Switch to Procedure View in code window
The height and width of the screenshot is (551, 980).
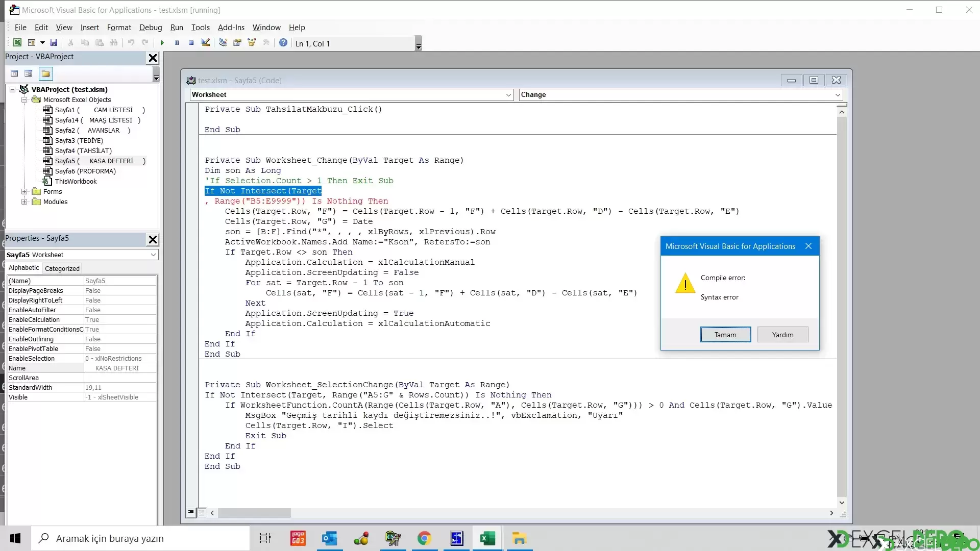pyautogui.click(x=191, y=512)
